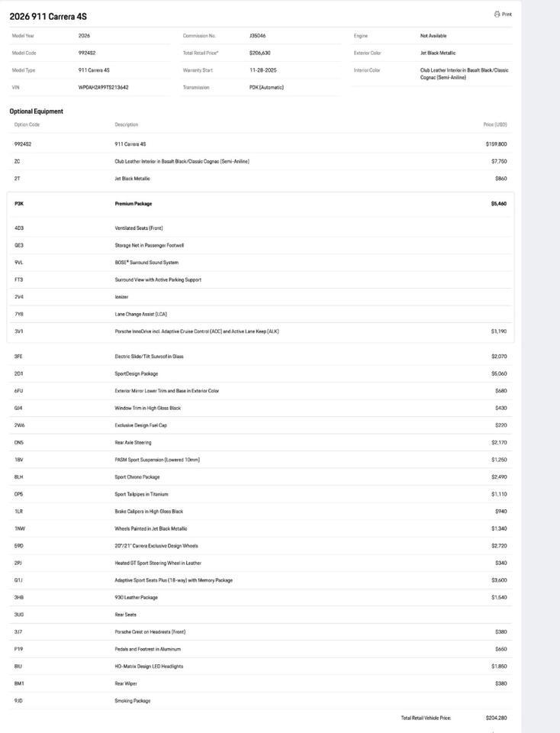Click the Price (USD) column header
Screen dimensions: 560x733
coord(494,124)
